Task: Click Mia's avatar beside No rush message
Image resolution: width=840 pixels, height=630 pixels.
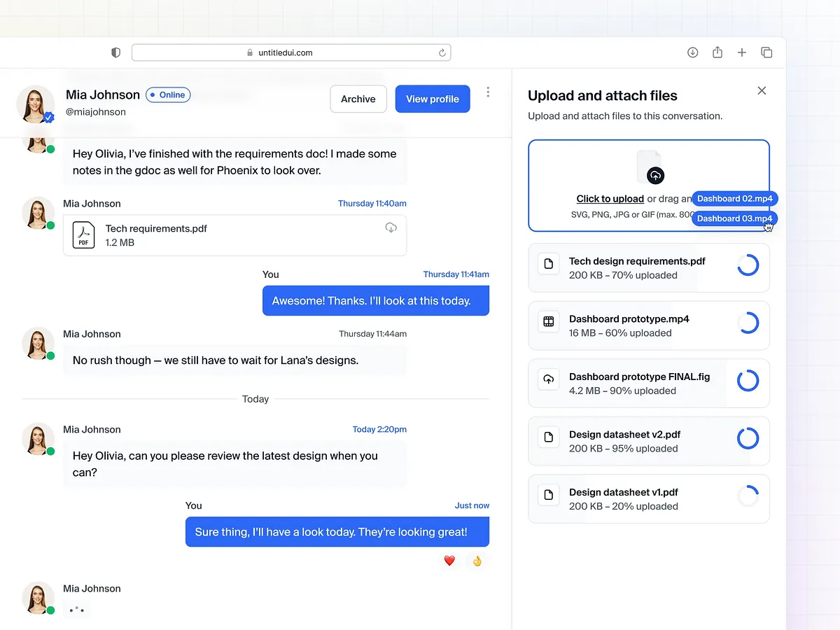Action: point(38,344)
